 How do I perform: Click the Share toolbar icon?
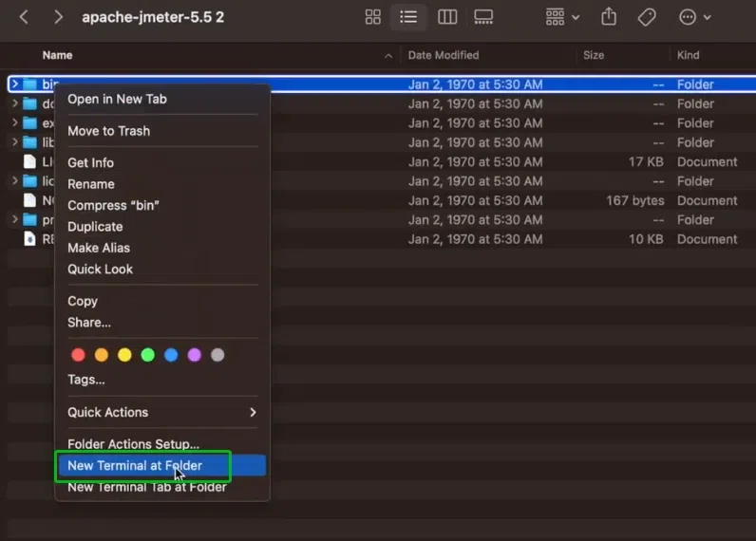point(609,17)
